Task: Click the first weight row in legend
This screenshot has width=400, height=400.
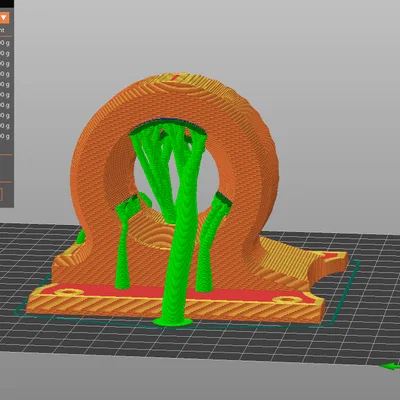Action: (x=5, y=43)
